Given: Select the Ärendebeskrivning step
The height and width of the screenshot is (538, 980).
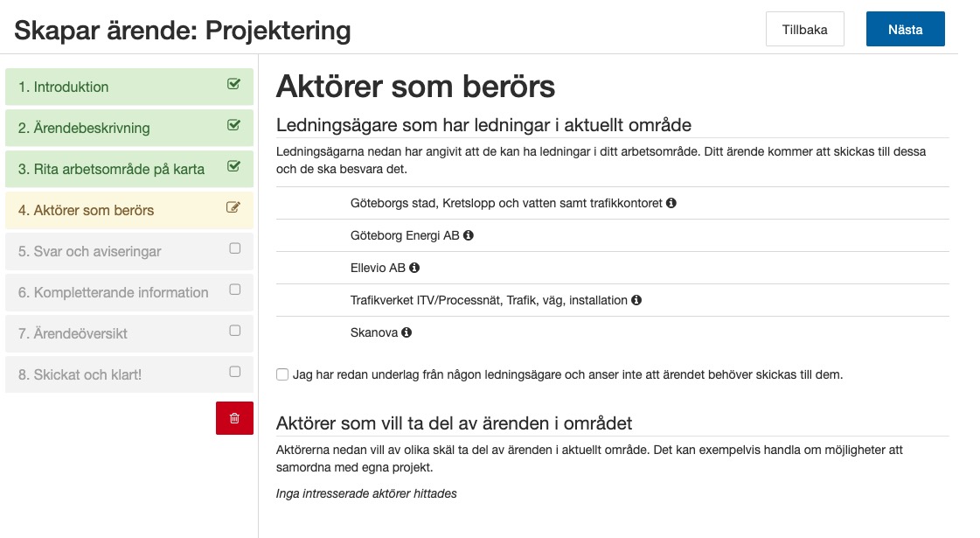Looking at the screenshot, I should 83,128.
